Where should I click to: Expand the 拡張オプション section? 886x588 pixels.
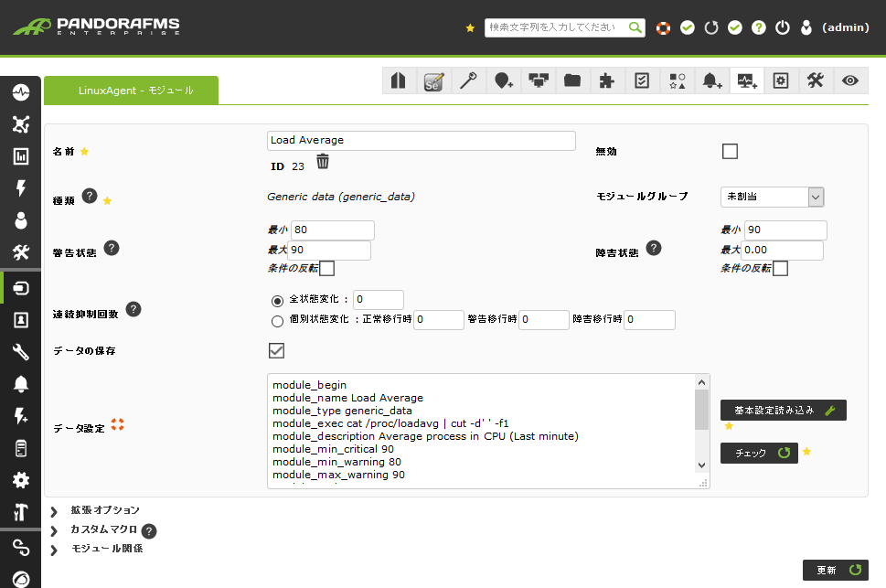click(54, 512)
